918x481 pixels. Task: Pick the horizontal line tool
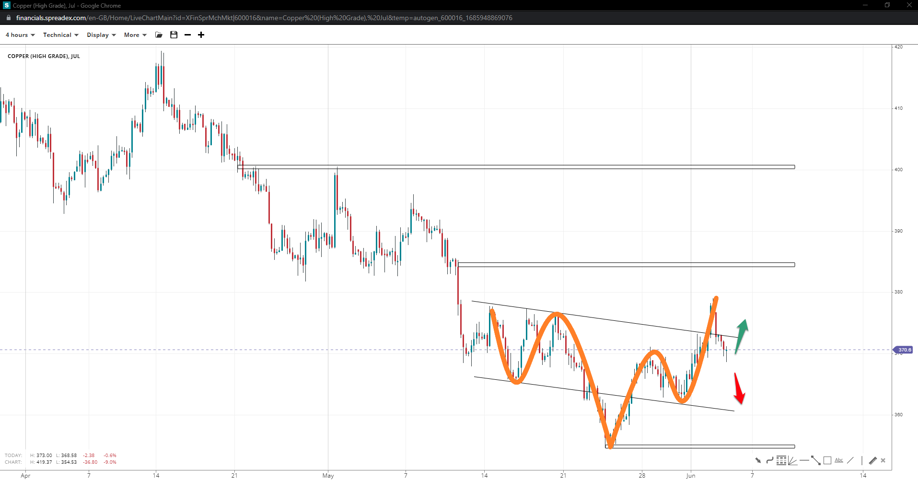[804, 461]
